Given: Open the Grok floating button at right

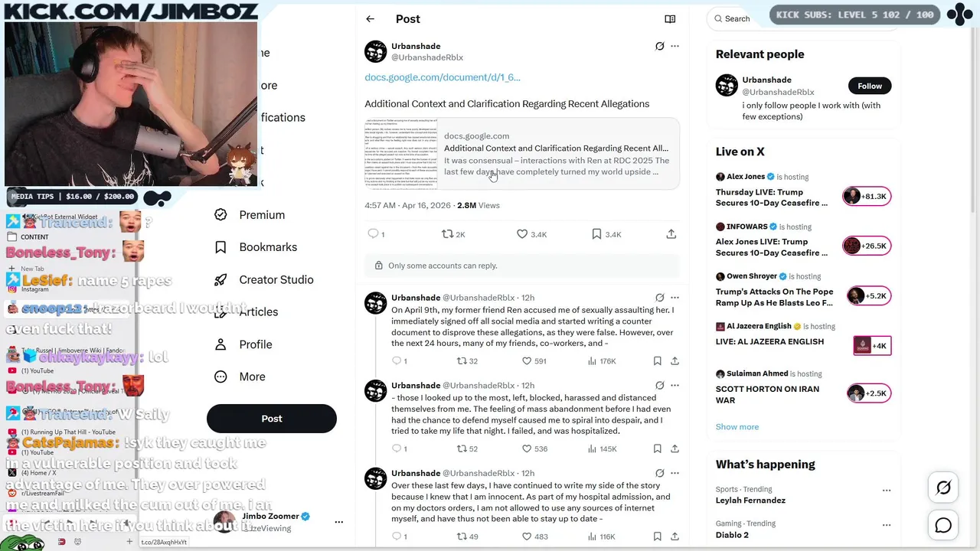Looking at the screenshot, I should tap(943, 487).
